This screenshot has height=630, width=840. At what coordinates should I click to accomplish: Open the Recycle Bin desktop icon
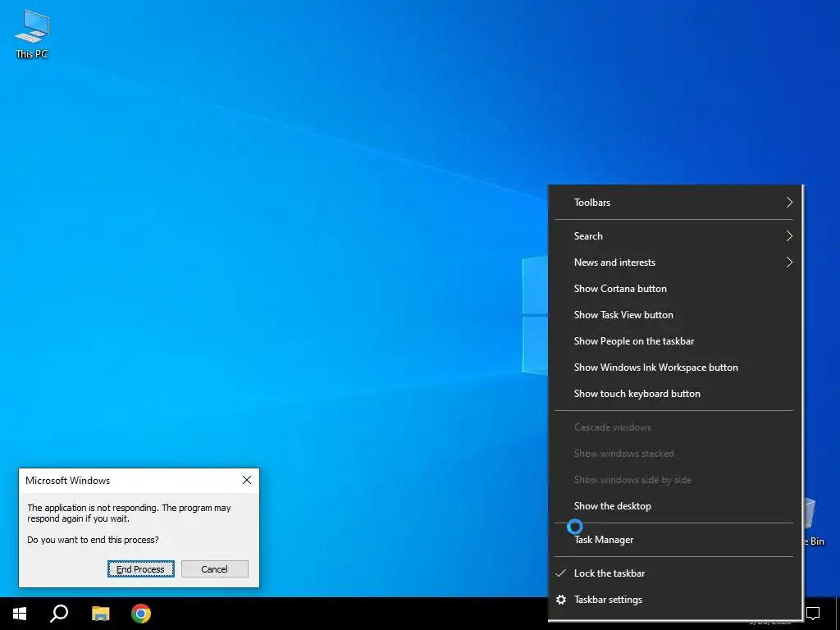coord(813,523)
